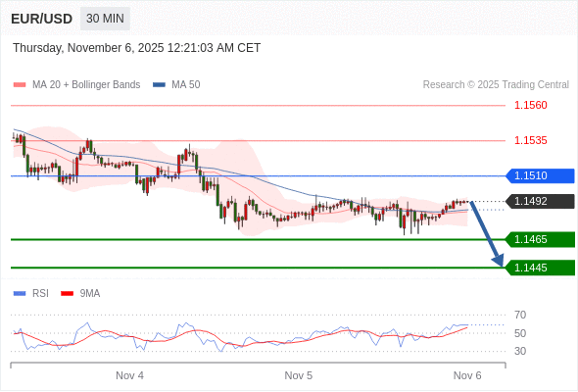Click the MA 20 + Bollinger Bands legend swatch
The height and width of the screenshot is (392, 578).
point(20,85)
